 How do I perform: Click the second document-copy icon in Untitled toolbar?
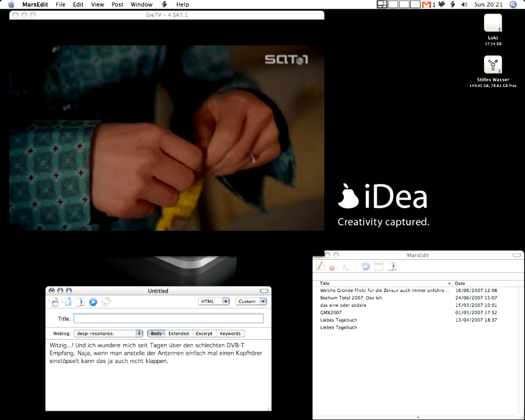click(x=67, y=302)
